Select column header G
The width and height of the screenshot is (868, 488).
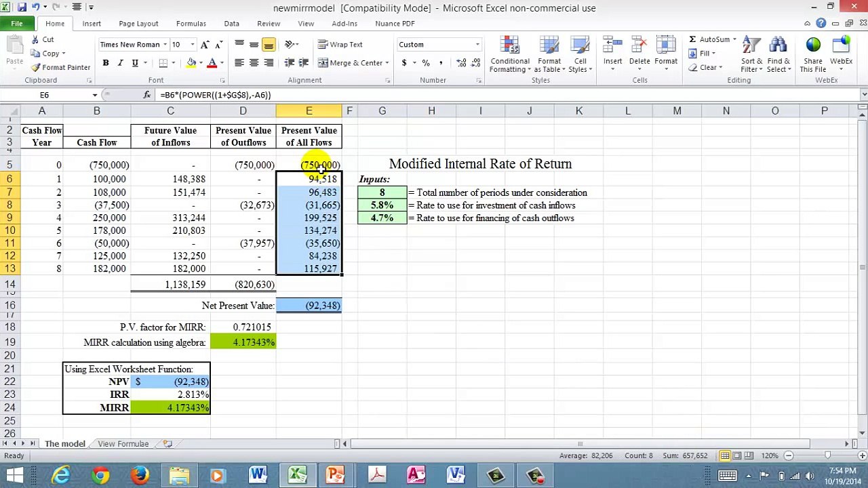click(x=382, y=111)
